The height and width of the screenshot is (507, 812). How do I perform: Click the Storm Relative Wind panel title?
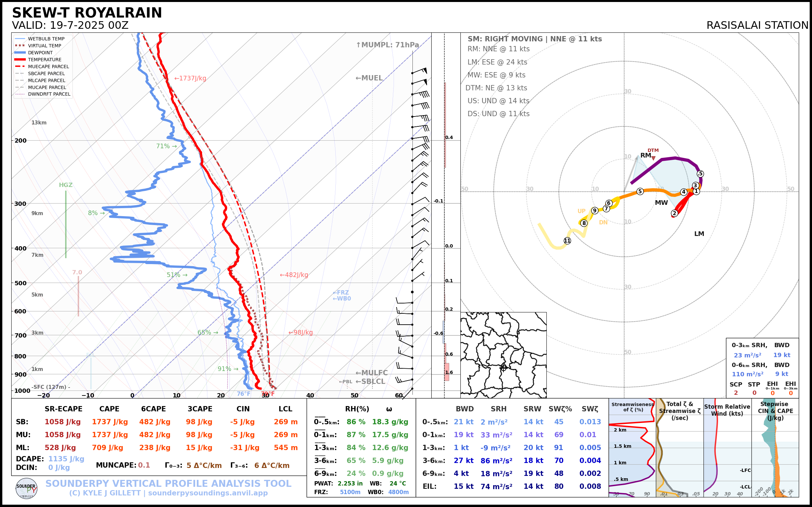coord(727,410)
